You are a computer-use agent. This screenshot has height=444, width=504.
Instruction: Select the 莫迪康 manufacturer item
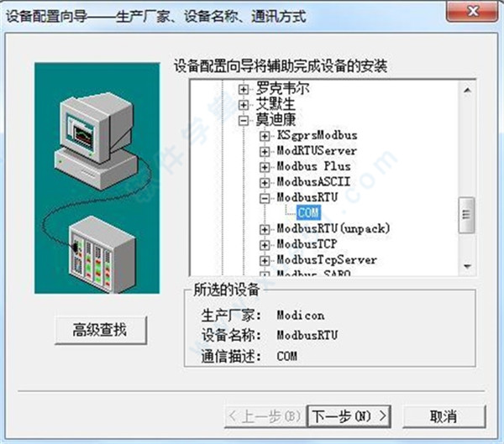tap(276, 119)
